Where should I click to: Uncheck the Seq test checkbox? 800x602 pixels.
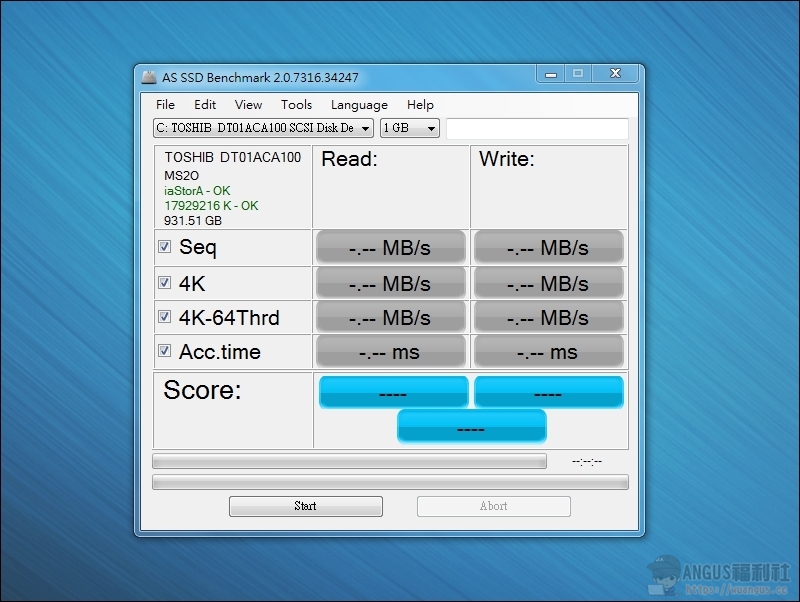[165, 247]
